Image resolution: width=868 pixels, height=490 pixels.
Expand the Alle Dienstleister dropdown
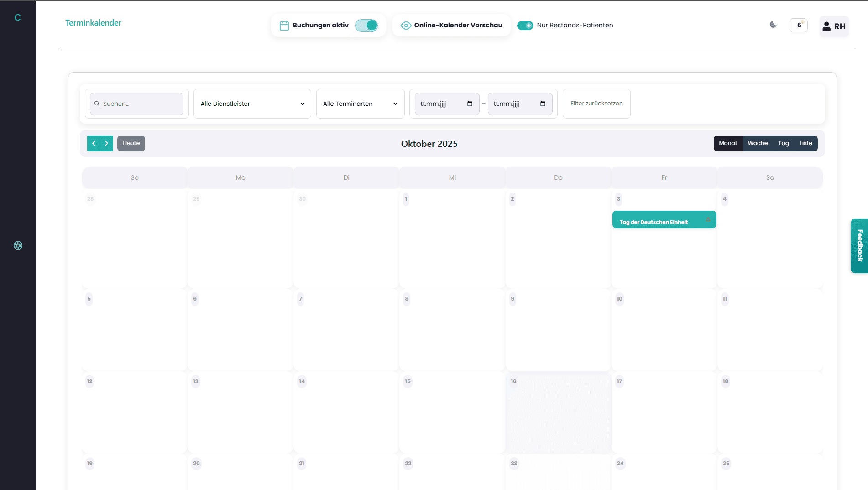click(252, 104)
